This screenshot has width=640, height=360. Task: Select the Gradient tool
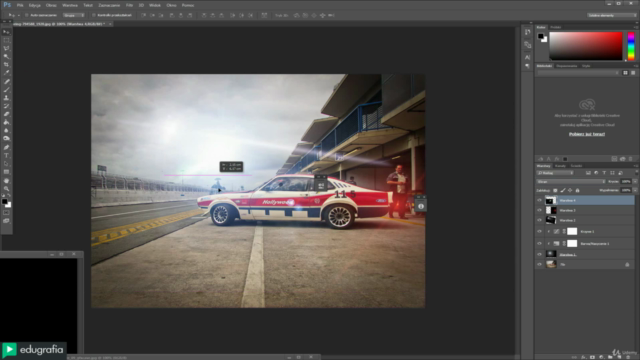pyautogui.click(x=6, y=122)
